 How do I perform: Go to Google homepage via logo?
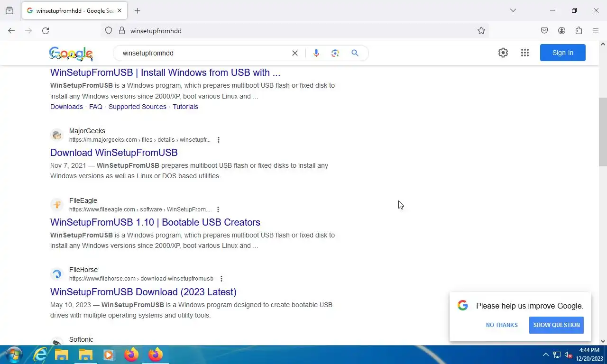(x=71, y=54)
